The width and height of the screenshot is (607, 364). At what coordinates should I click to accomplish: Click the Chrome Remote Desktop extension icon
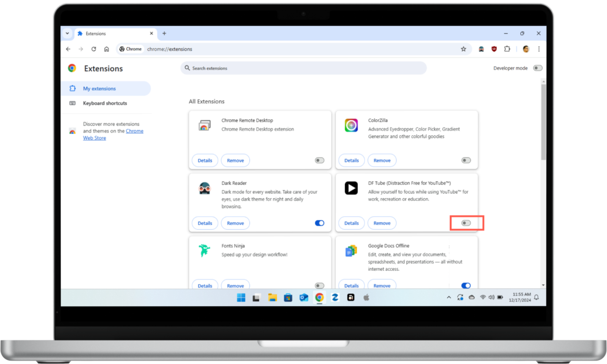coord(204,125)
